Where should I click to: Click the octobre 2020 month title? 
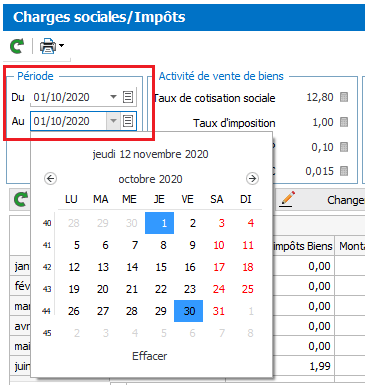point(150,179)
